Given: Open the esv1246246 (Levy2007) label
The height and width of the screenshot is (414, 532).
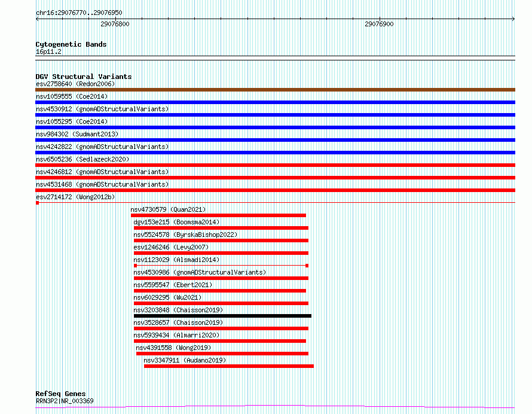Looking at the screenshot, I should point(171,247).
